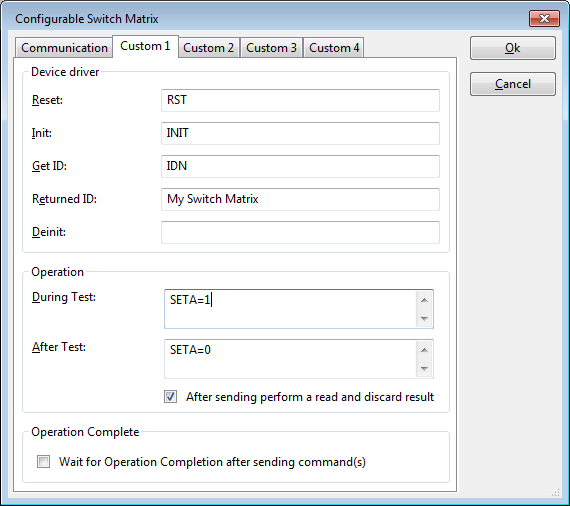Switch to the Communication tab
This screenshot has height=506, width=570.
[64, 48]
